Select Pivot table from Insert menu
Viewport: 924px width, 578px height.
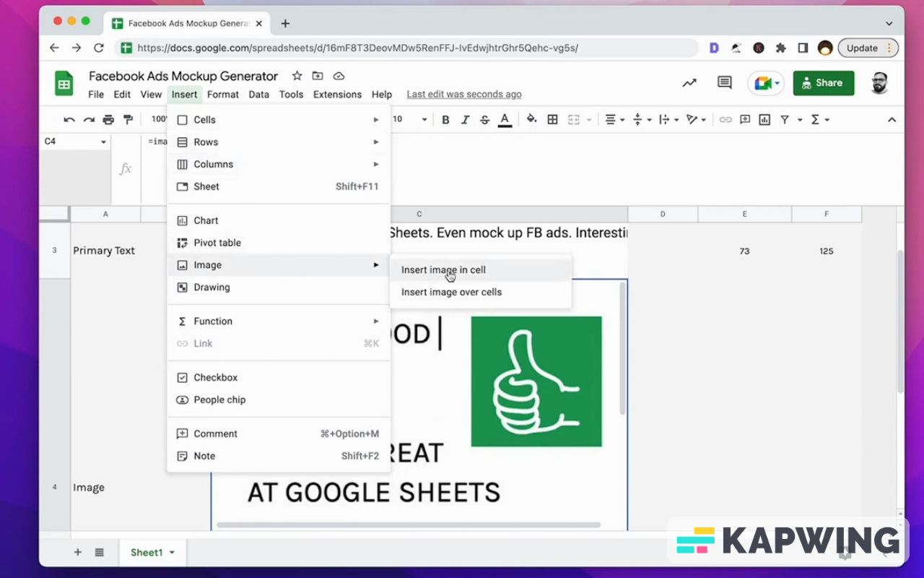(x=278, y=243)
